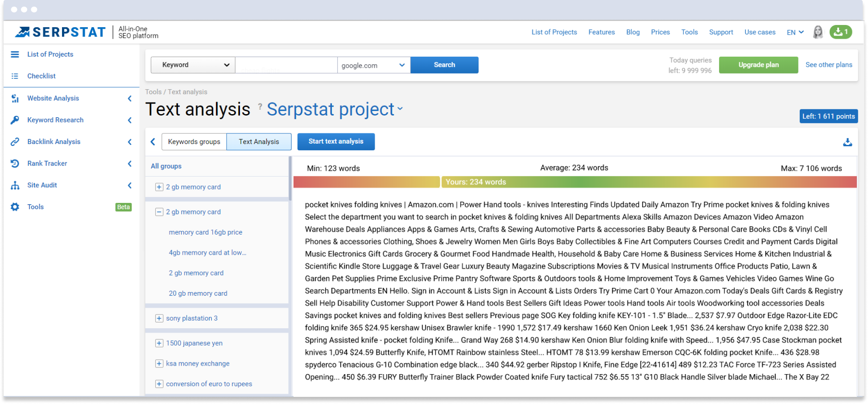The height and width of the screenshot is (404, 868).
Task: Expand the first 2 gb memory card group
Action: pyautogui.click(x=159, y=187)
